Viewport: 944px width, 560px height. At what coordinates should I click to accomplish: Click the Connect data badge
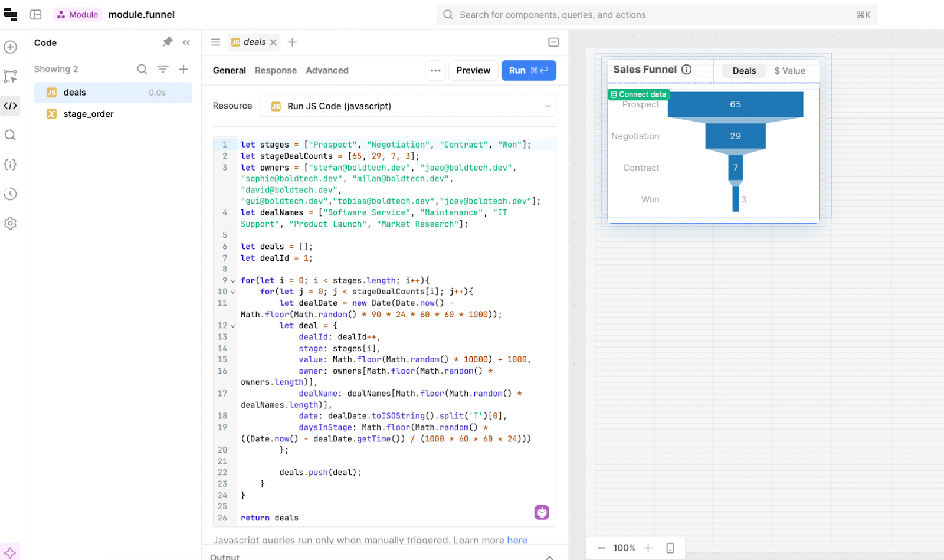pos(638,94)
